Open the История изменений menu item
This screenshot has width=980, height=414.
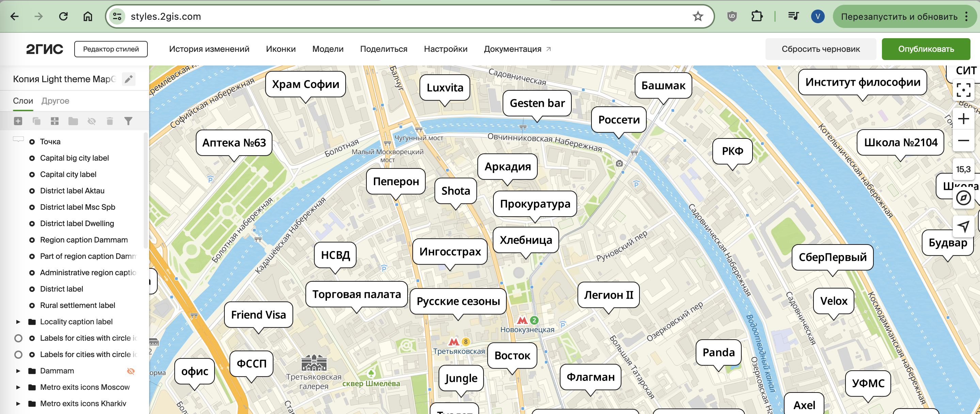(209, 49)
